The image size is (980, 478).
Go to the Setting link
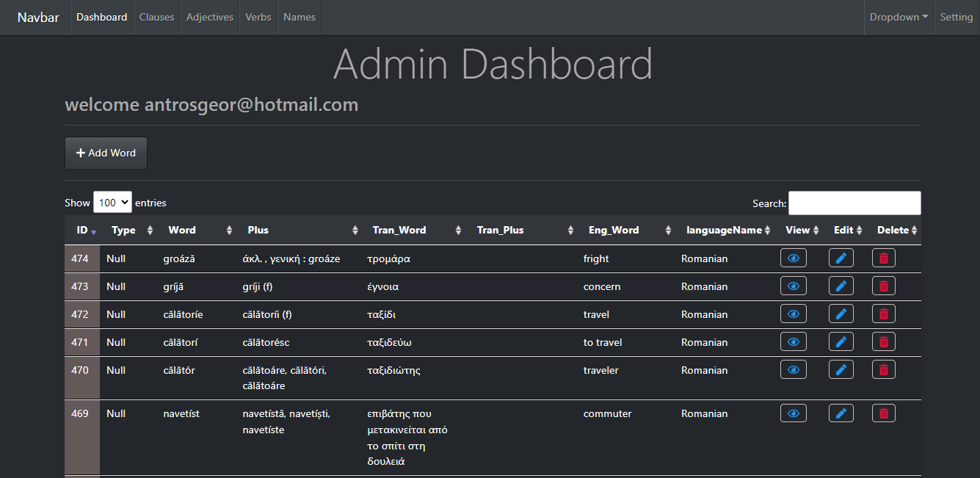tap(956, 17)
